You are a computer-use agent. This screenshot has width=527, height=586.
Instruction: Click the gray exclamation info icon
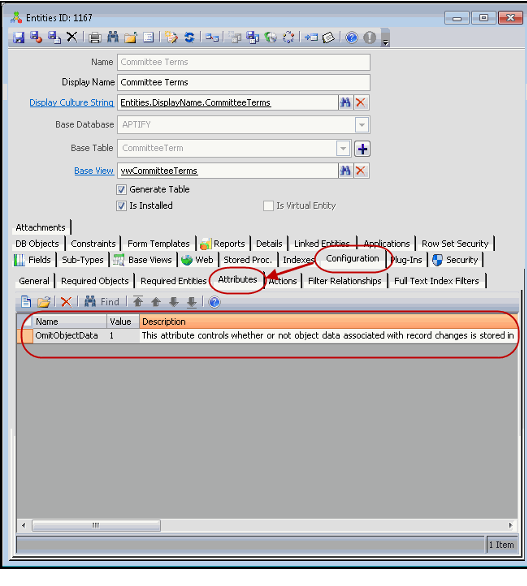(370, 37)
